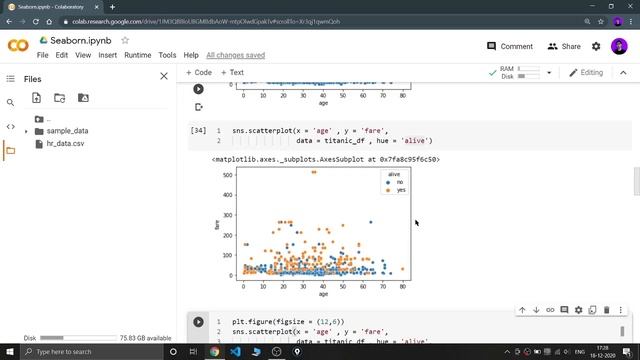Add a new Text cell
Image resolution: width=640 pixels, height=360 pixels.
point(232,72)
